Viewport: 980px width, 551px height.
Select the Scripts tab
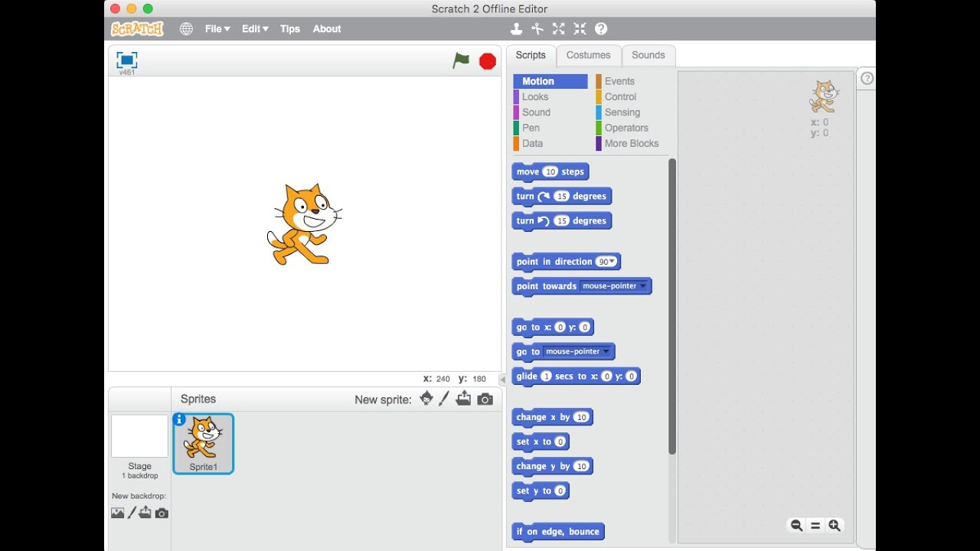[531, 55]
